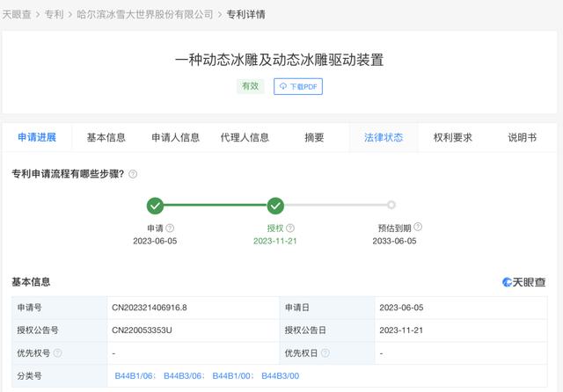Image resolution: width=563 pixels, height=392 pixels.
Task: Download the patent PDF
Action: point(297,86)
